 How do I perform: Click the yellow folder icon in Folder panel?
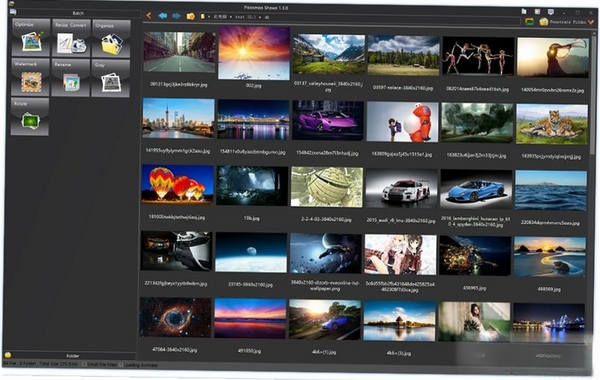pos(8,355)
